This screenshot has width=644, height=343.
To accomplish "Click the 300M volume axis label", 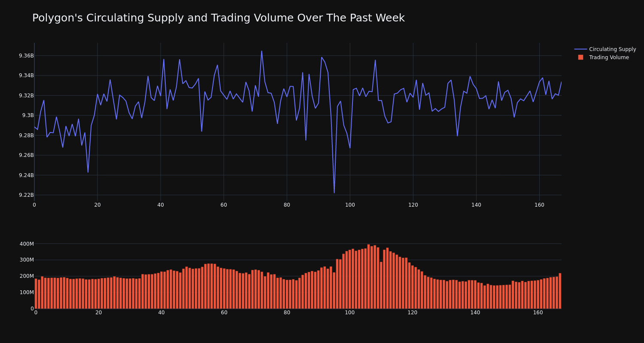I will (27, 260).
